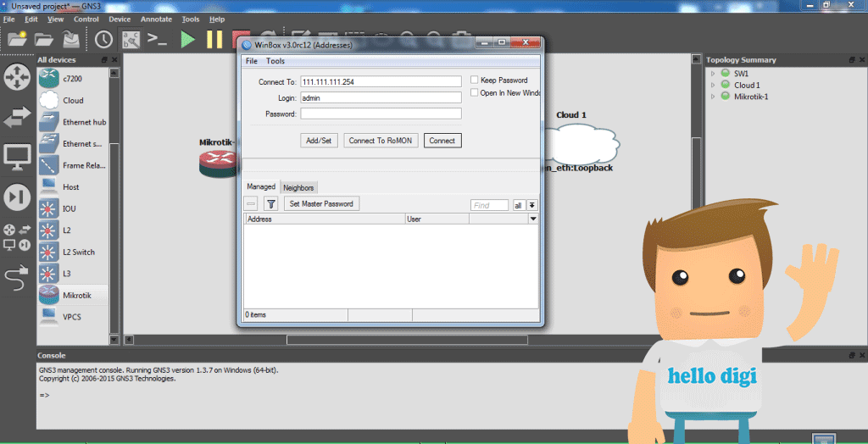Select the L3 device

[x=73, y=274]
